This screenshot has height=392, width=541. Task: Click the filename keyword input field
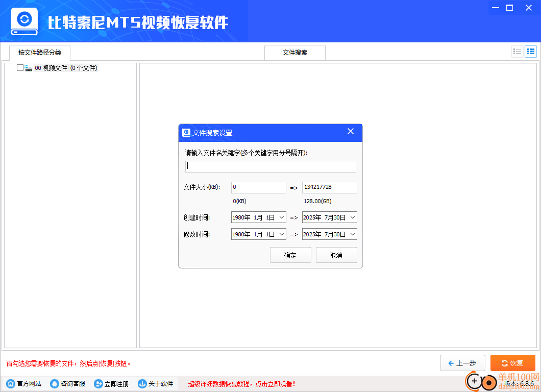pos(270,166)
